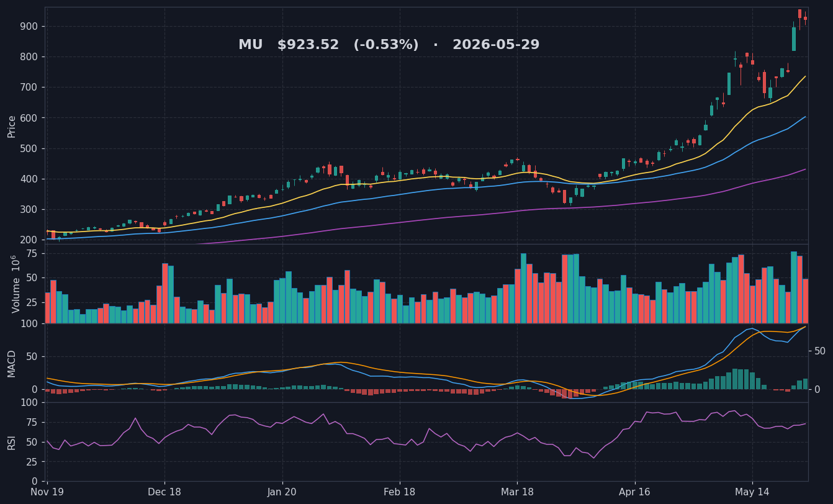Choose the 75 tick on the RSI axis
The width and height of the screenshot is (833, 504).
click(32, 422)
